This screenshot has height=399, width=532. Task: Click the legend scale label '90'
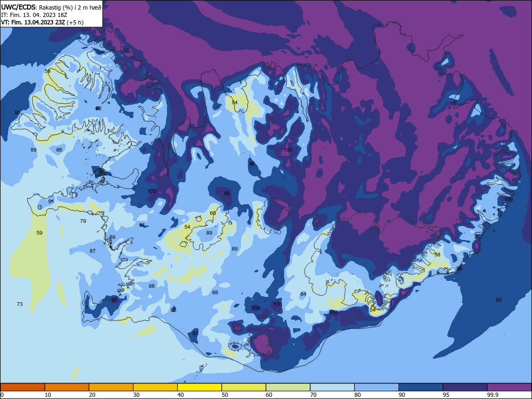click(x=402, y=395)
